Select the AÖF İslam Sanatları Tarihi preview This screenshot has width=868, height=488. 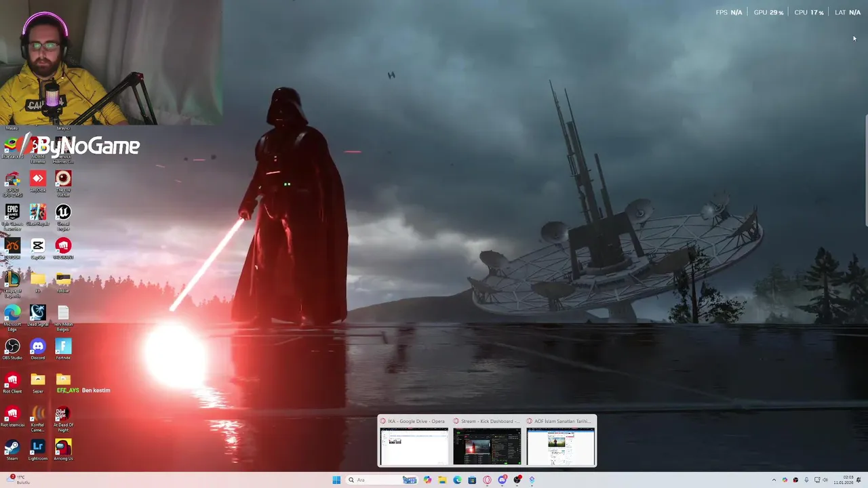tap(561, 441)
